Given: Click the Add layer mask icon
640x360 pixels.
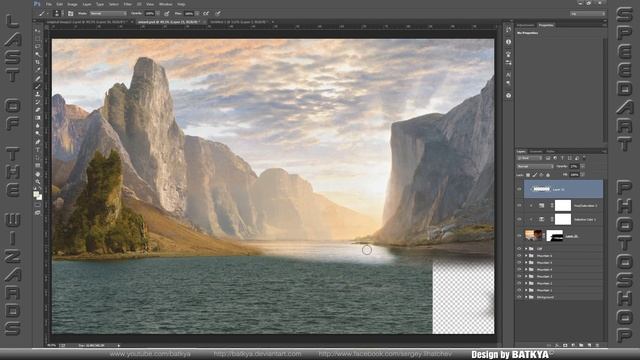Looking at the screenshot, I should [x=565, y=345].
